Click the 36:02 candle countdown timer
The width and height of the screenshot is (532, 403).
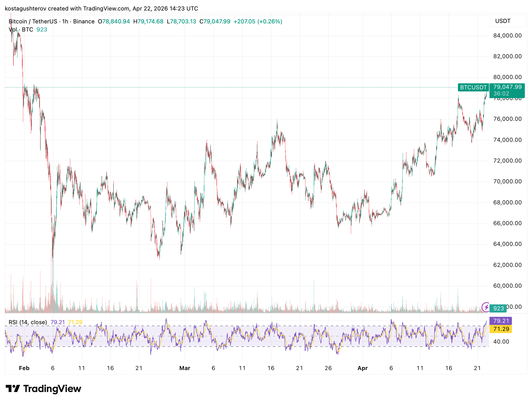click(501, 94)
